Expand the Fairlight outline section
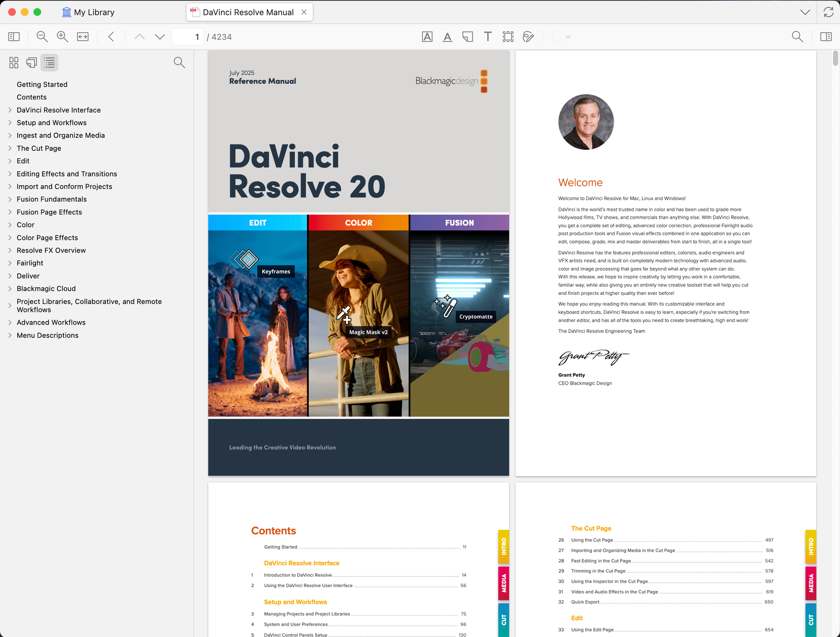 click(x=10, y=263)
